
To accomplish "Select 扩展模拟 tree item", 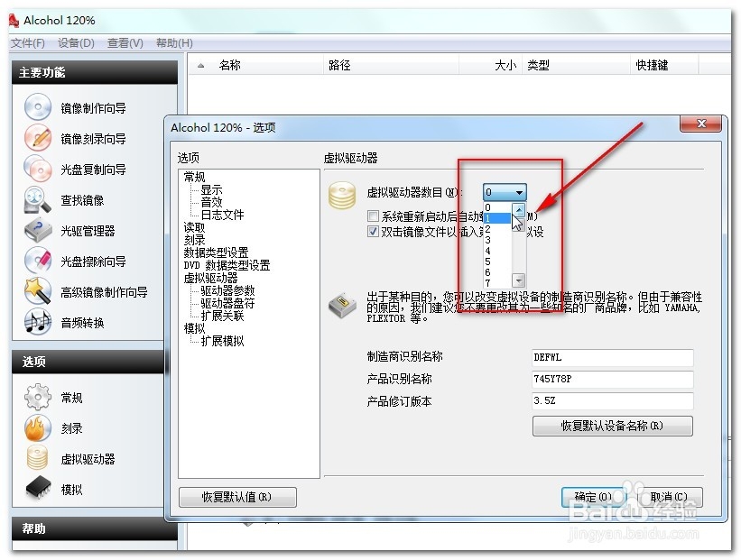I will [222, 341].
